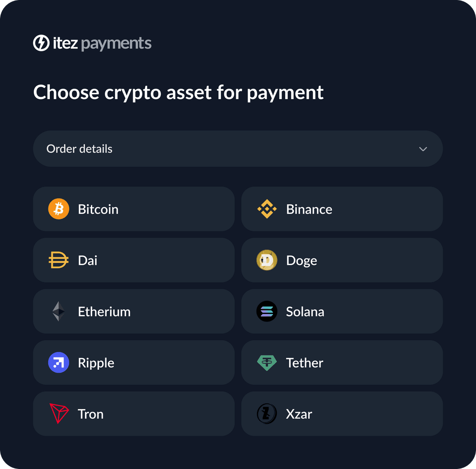
Task: Click the Tether gem icon
Action: tap(267, 362)
